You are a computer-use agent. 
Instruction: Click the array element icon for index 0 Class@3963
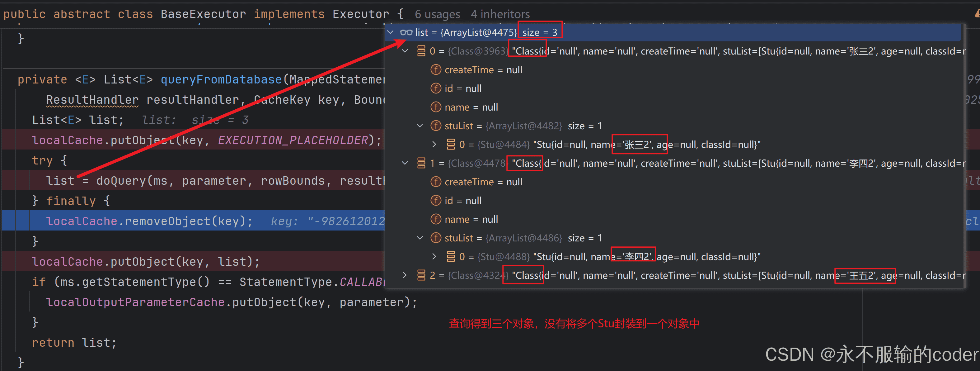pos(421,51)
